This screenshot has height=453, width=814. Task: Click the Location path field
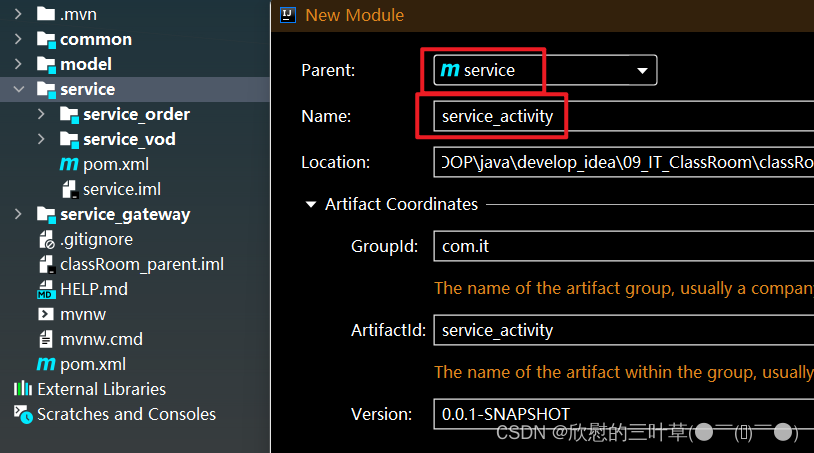[x=623, y=162]
